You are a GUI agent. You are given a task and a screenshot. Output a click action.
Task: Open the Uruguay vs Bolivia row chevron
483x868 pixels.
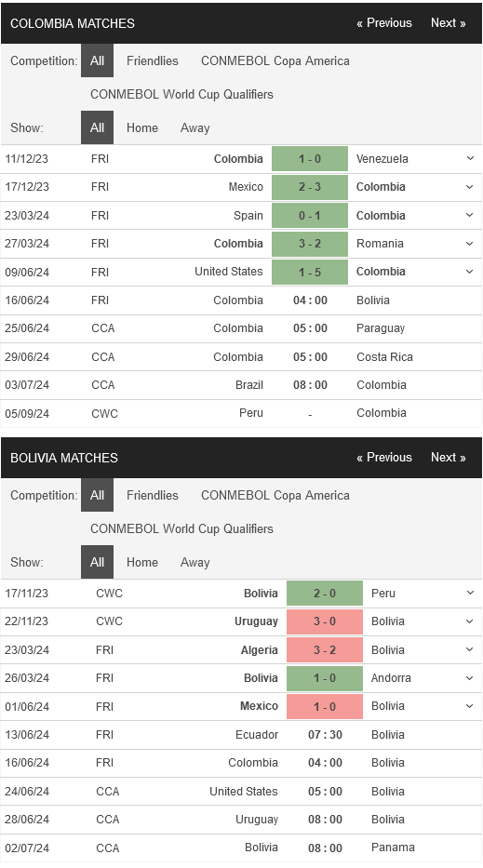click(470, 621)
